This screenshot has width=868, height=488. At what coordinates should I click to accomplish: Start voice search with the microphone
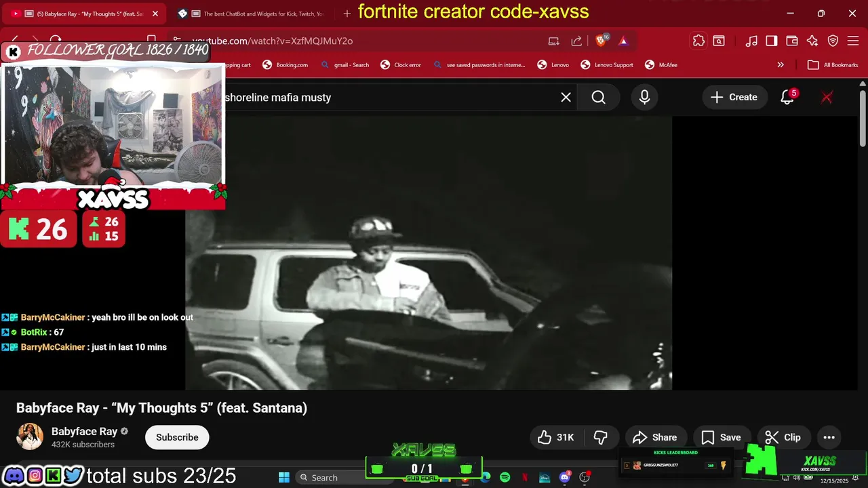tap(644, 97)
